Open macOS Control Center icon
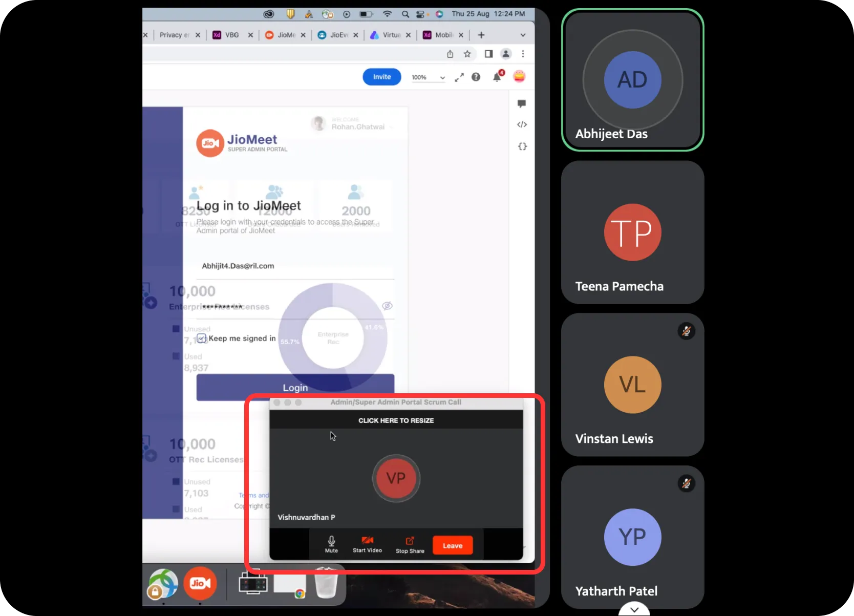The image size is (854, 616). (420, 14)
